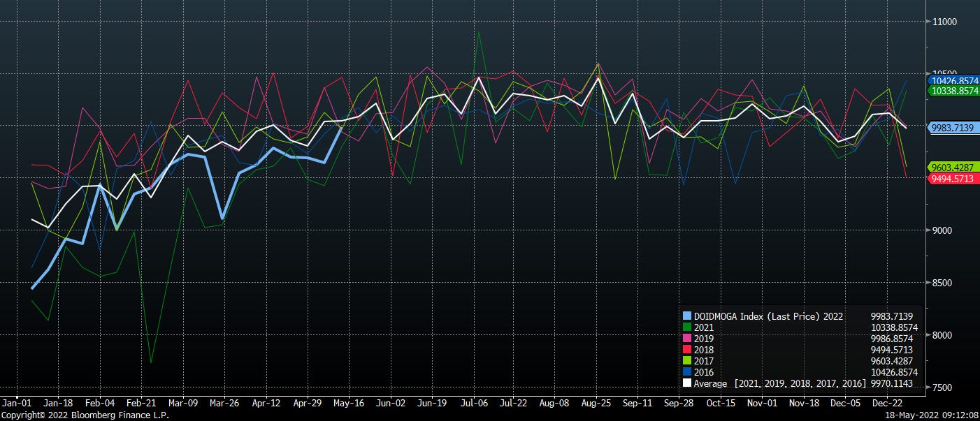The width and height of the screenshot is (980, 421).
Task: Click the Jul-06 date label on the x-axis
Action: coord(473,404)
